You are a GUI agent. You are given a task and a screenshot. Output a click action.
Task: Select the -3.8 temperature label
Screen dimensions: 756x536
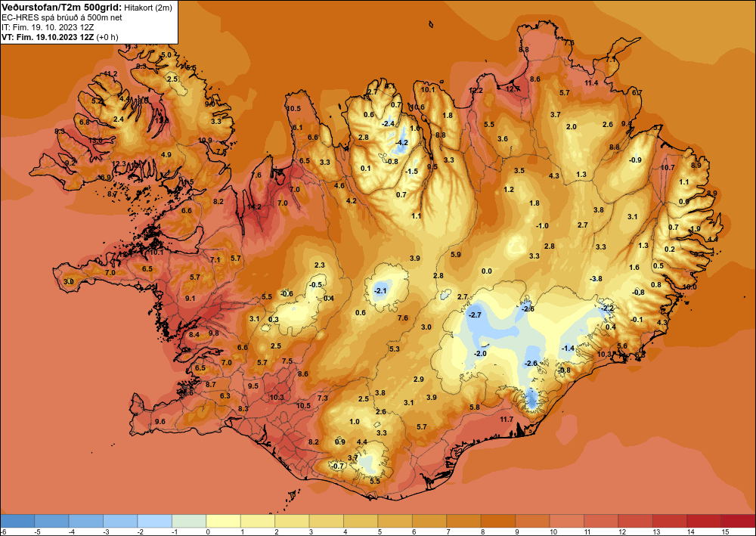click(596, 279)
